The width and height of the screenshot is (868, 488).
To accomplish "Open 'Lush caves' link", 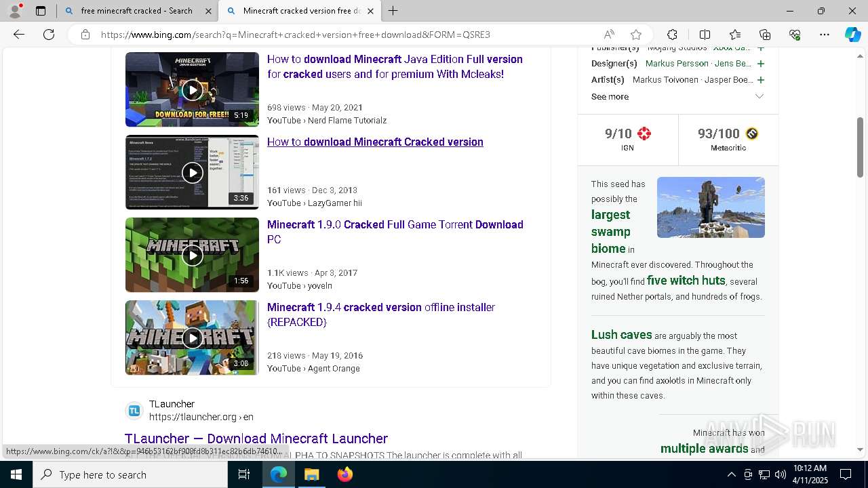I will click(621, 334).
